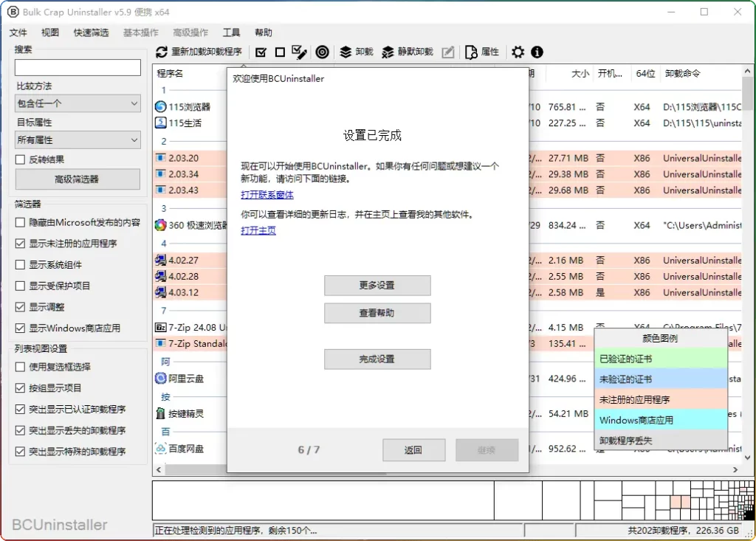Click the about info circle icon
Viewport: 756px width, 541px height.
pos(537,52)
